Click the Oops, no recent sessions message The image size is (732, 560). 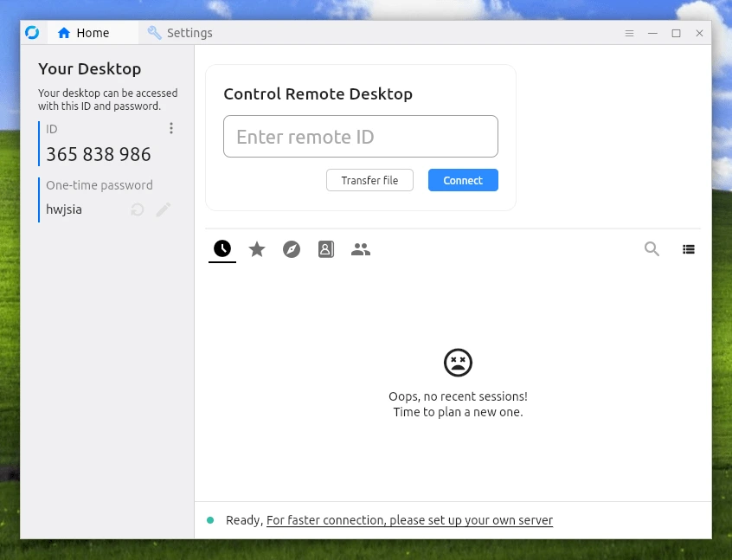[458, 396]
